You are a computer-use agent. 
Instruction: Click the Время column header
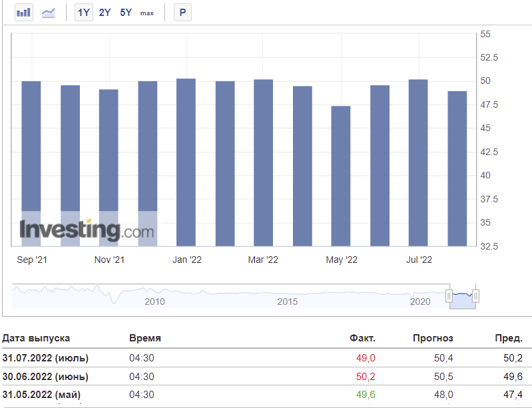[x=145, y=338]
